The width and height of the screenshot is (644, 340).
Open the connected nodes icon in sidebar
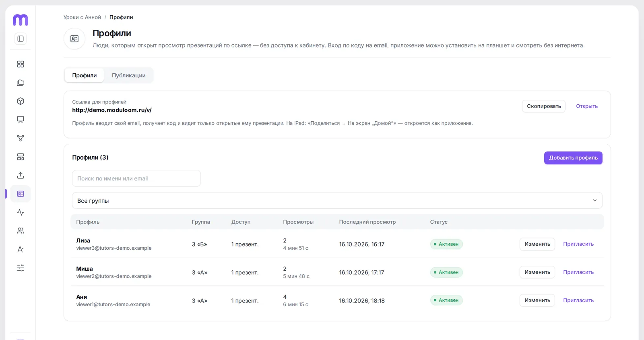coord(21,138)
